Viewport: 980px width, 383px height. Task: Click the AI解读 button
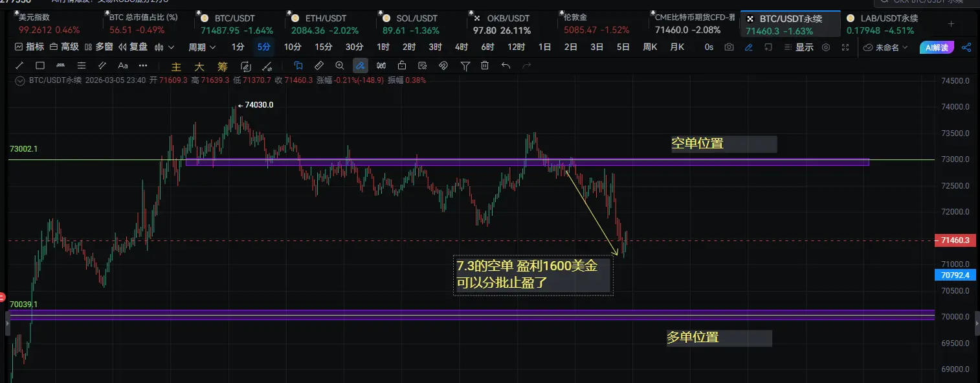click(x=936, y=47)
